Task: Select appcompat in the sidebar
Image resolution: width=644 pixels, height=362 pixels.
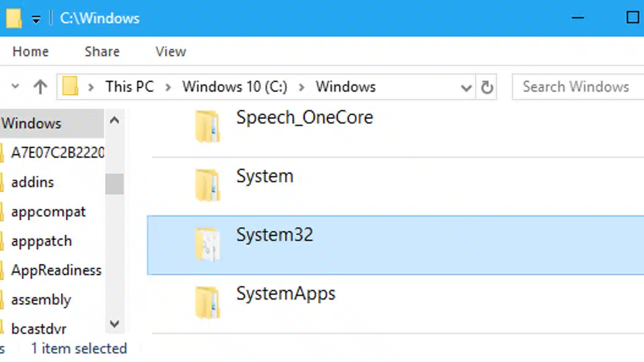Action: point(48,212)
